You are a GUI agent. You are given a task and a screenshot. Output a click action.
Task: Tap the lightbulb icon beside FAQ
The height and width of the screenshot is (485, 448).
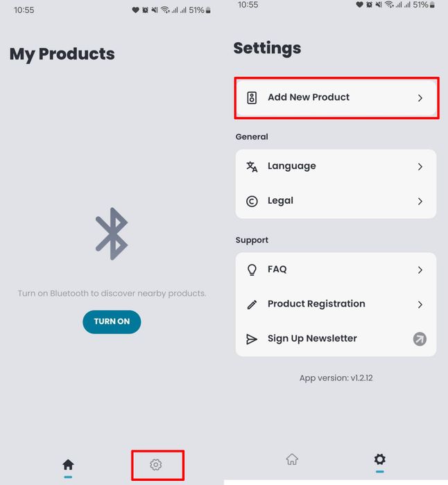tap(252, 270)
